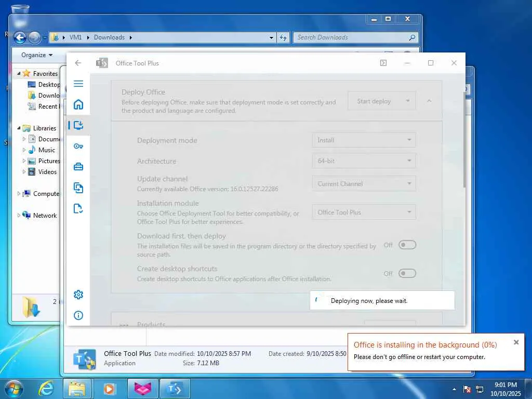Click the Office Tool Plus scrollbar thumb
Screen dimensions: 532x399
(464, 139)
